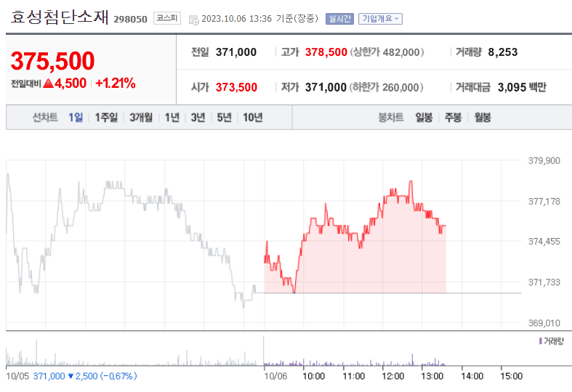The image size is (572, 392).
Task: Click the high price 378,500
Action: pos(326,52)
